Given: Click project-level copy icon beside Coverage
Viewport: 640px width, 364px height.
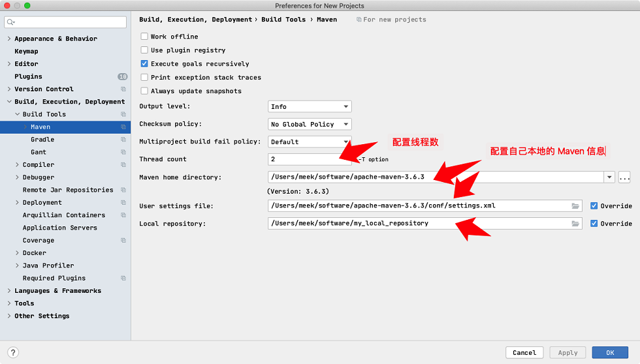Looking at the screenshot, I should coord(123,241).
